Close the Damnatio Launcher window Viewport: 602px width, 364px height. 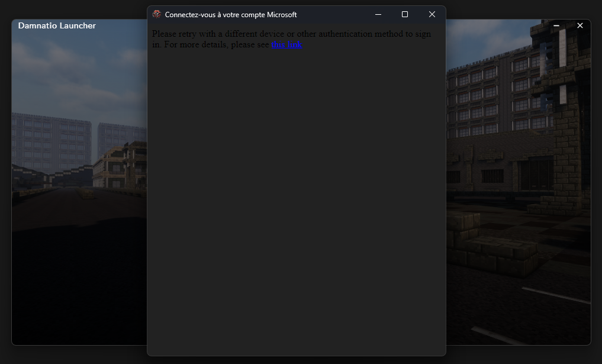[x=580, y=25]
